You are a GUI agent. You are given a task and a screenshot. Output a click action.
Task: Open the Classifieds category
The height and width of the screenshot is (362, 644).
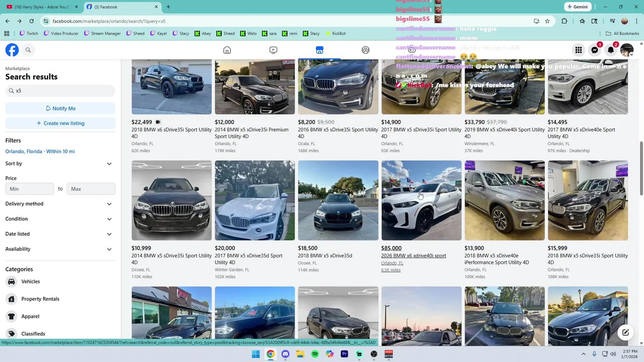[33, 334]
